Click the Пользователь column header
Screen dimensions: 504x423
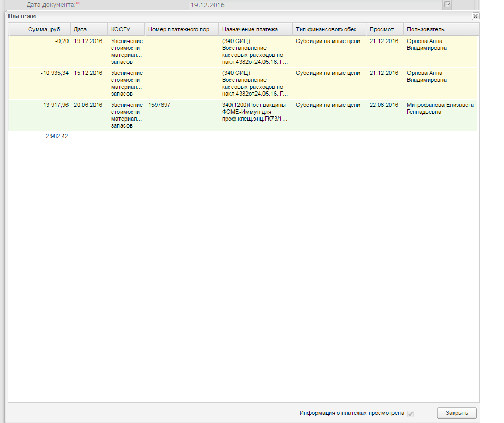tap(440, 29)
